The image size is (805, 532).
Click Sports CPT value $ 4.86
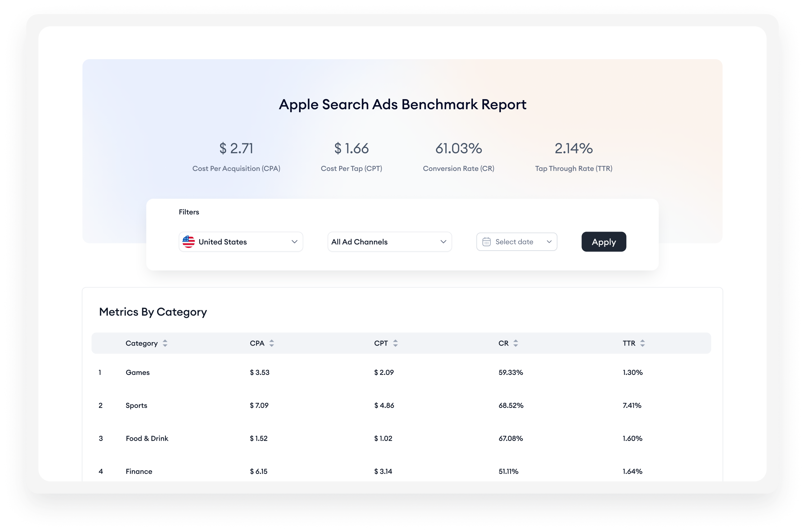384,405
